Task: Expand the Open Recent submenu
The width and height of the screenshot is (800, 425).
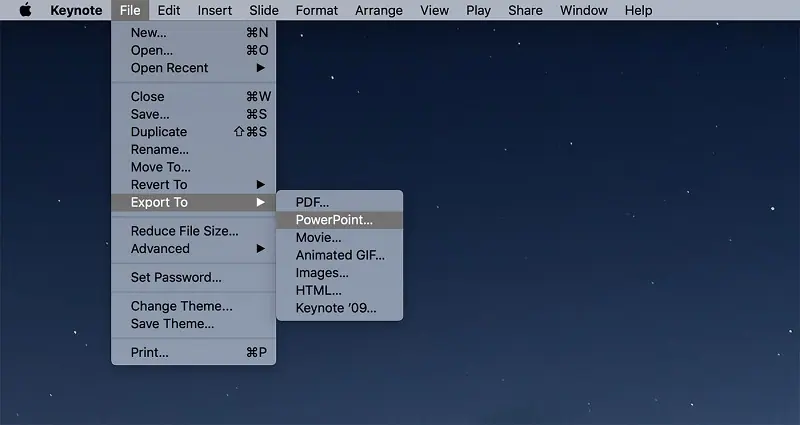Action: 193,68
